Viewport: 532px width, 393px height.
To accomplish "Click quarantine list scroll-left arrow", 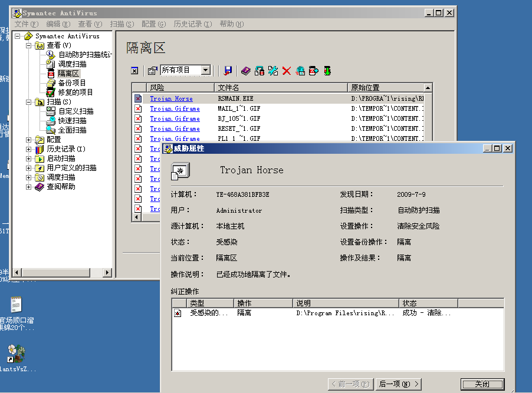I will click(137, 217).
